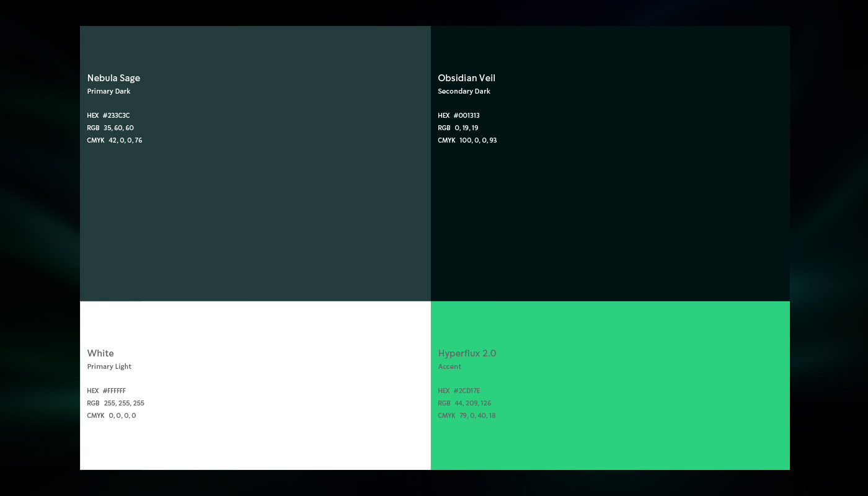The image size is (868, 496).
Task: Click the Nebula Sage color swatch
Action: click(x=255, y=164)
